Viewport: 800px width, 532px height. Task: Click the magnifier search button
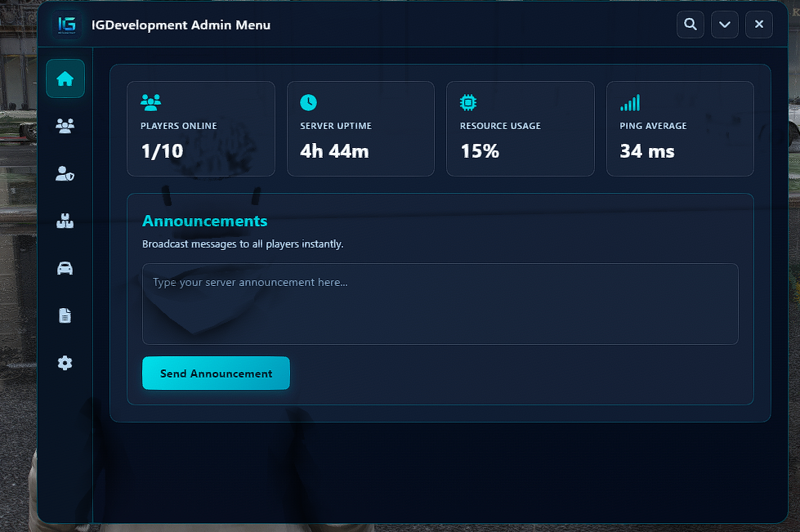pos(691,25)
